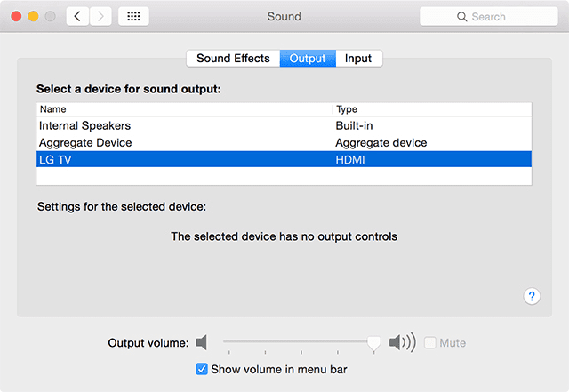The width and height of the screenshot is (569, 392).
Task: Select Aggregate Device in the list
Action: click(85, 143)
